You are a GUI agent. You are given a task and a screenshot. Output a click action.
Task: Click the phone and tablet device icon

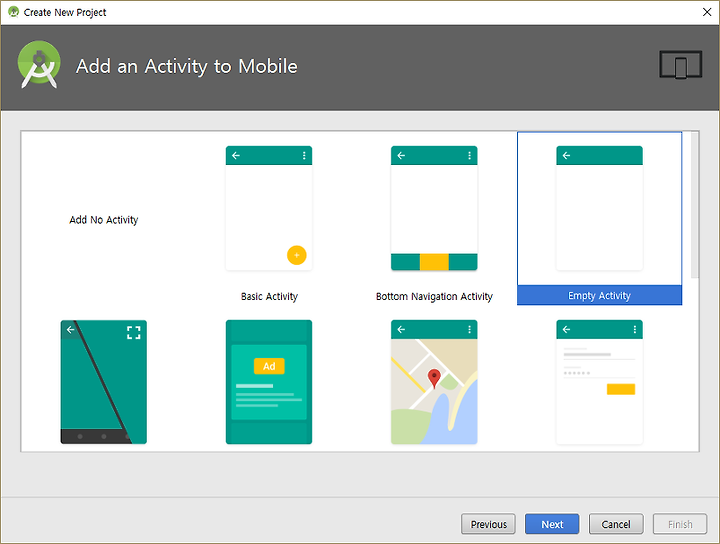(x=681, y=65)
